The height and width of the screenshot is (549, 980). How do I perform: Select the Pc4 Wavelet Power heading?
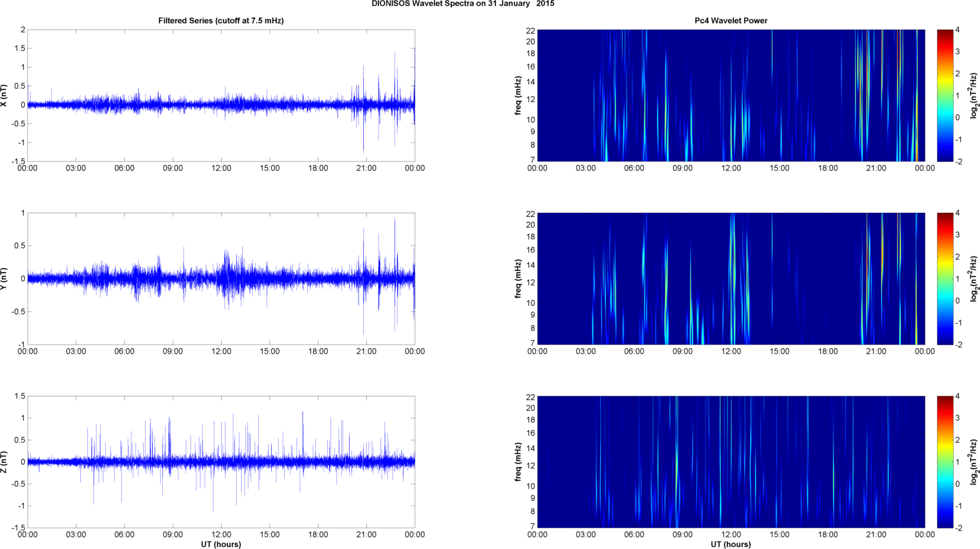tap(731, 21)
